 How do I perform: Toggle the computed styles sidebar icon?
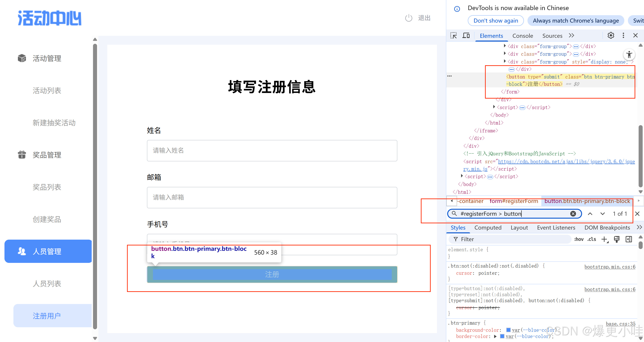coord(629,239)
